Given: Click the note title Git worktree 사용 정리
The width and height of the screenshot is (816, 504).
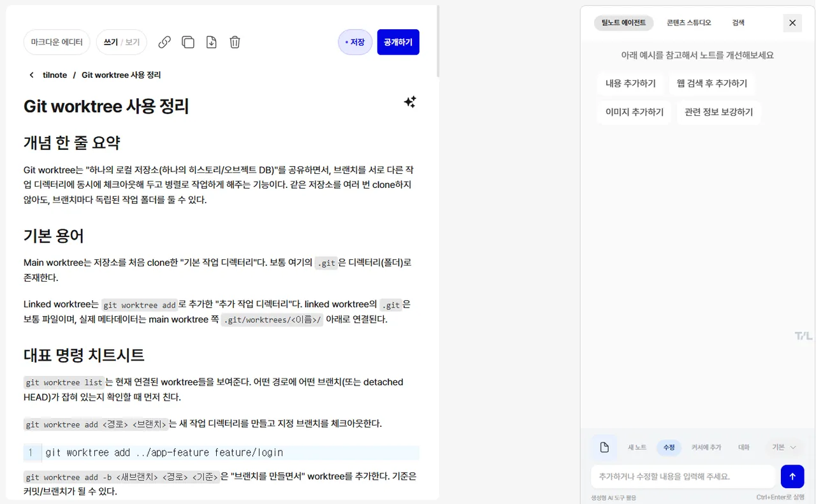Looking at the screenshot, I should [106, 106].
